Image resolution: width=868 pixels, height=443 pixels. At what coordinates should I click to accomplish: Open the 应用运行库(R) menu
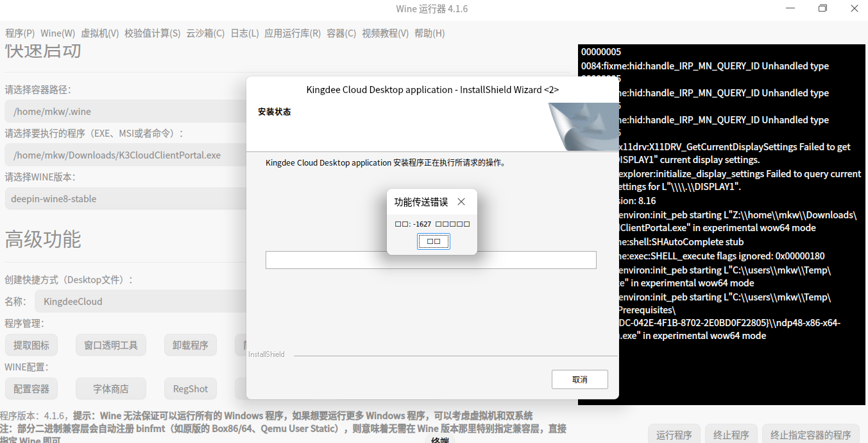coord(293,33)
